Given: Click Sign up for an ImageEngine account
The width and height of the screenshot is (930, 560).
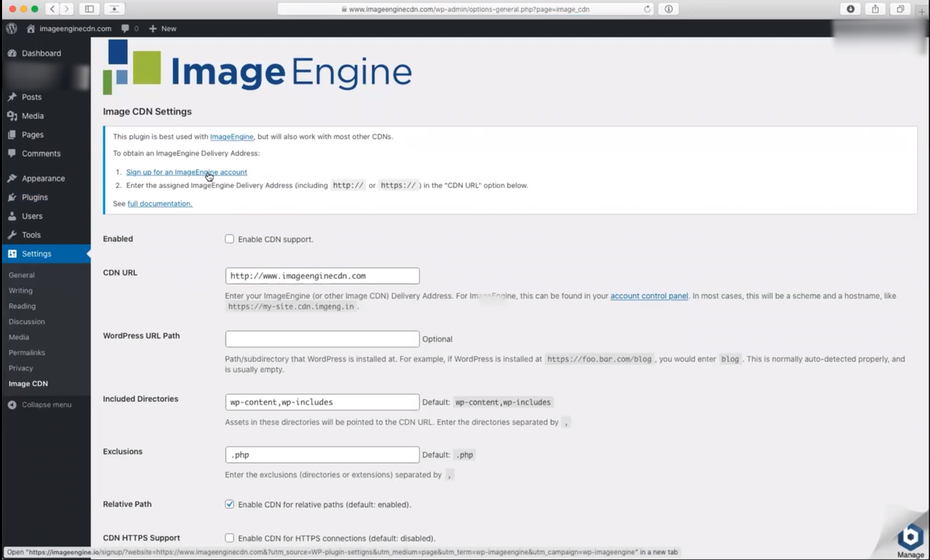Looking at the screenshot, I should 186,172.
